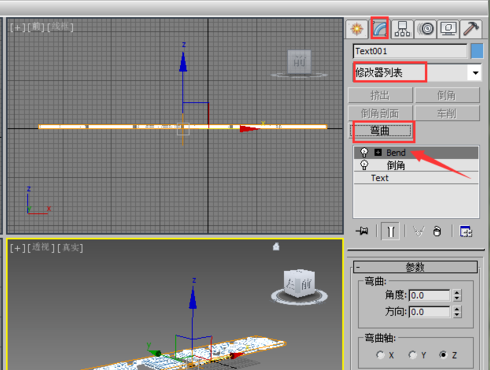Apply the 弯曲 modifier button

click(380, 131)
